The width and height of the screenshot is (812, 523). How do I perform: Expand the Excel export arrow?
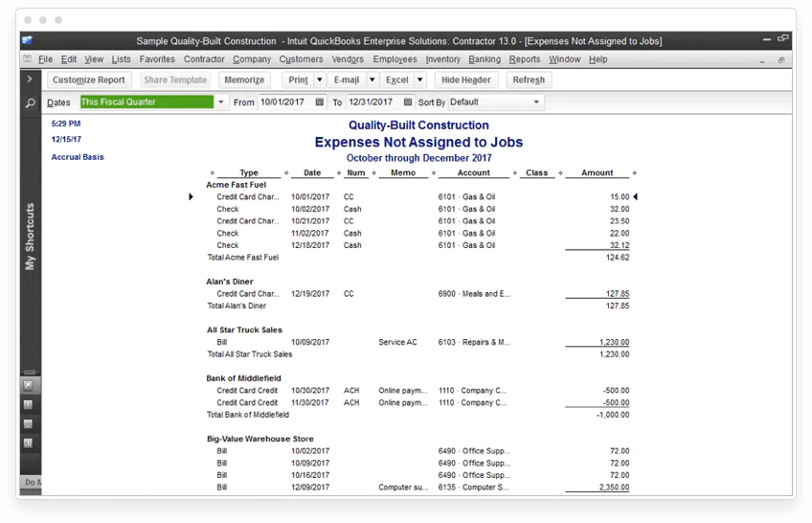pos(420,80)
